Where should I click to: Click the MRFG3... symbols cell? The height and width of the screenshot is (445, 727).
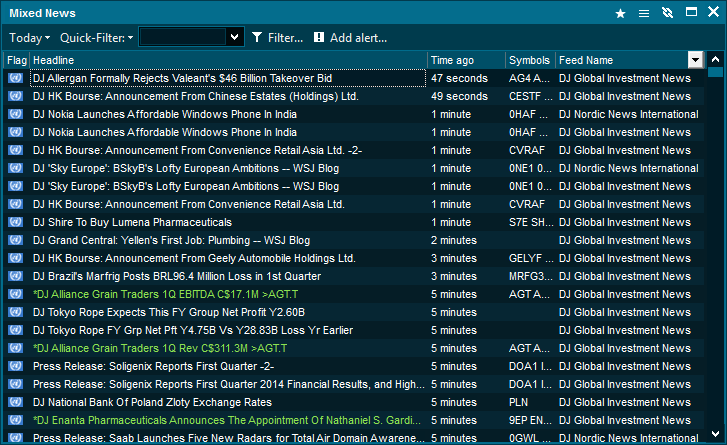tap(531, 276)
